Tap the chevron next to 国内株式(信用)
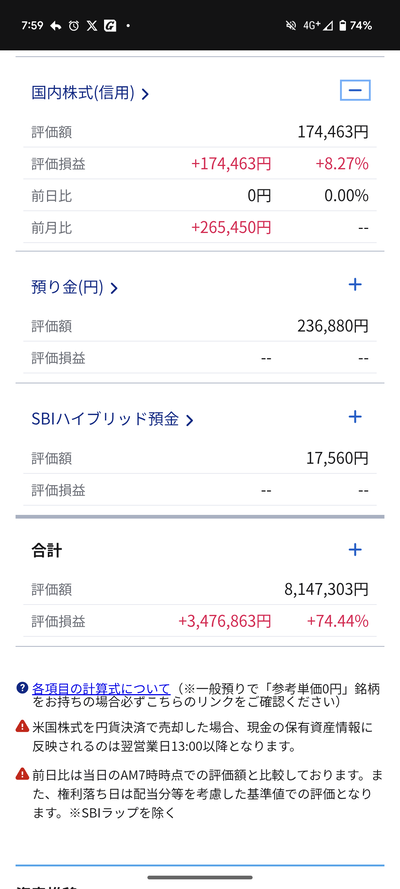The width and height of the screenshot is (400, 889). [145, 94]
